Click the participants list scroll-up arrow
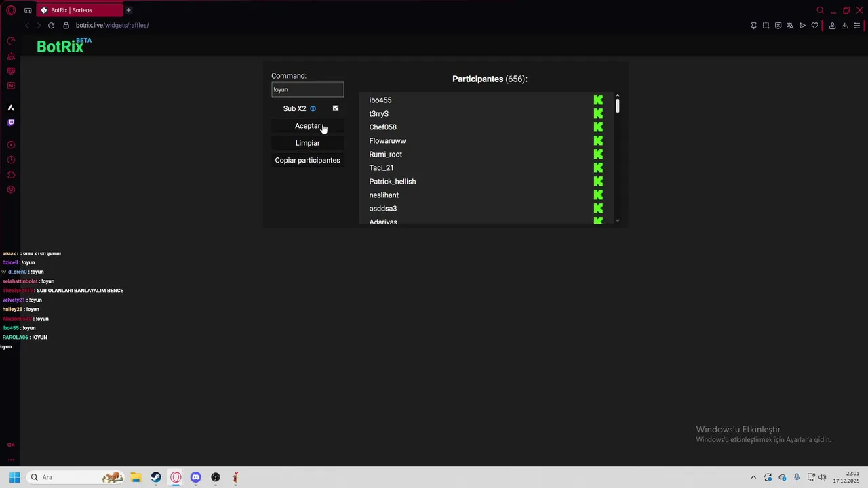The image size is (868, 488). pyautogui.click(x=618, y=96)
